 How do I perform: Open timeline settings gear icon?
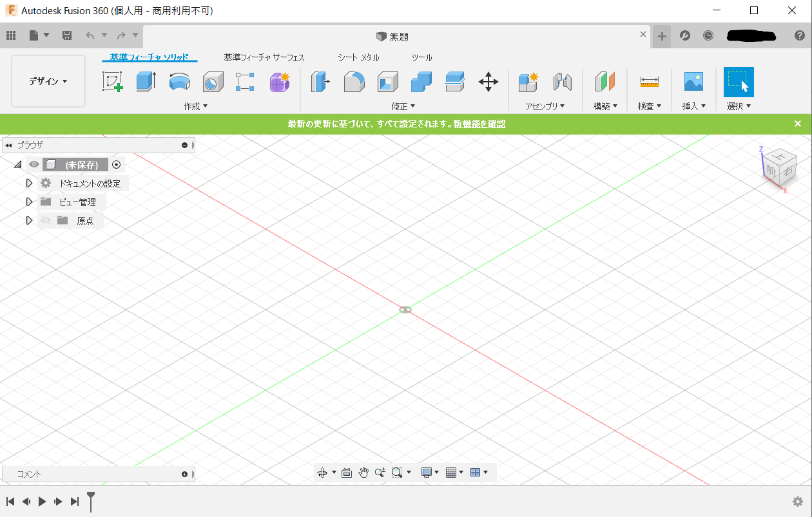798,502
